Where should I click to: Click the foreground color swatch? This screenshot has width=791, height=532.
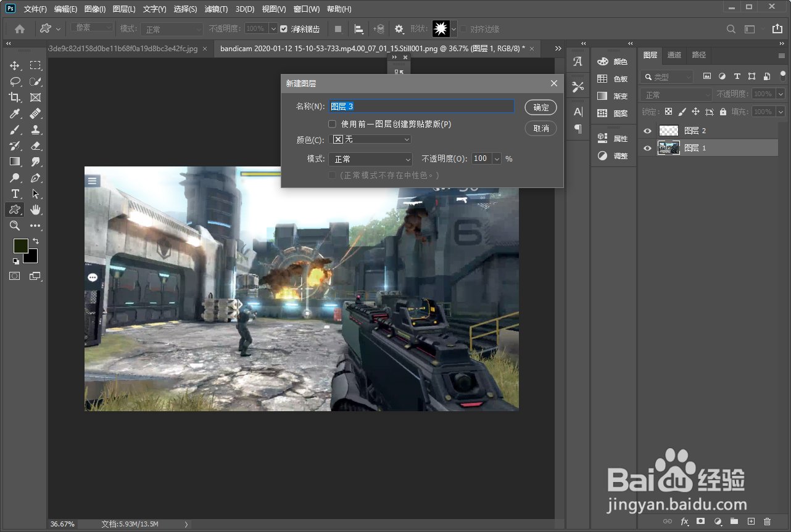(x=21, y=246)
